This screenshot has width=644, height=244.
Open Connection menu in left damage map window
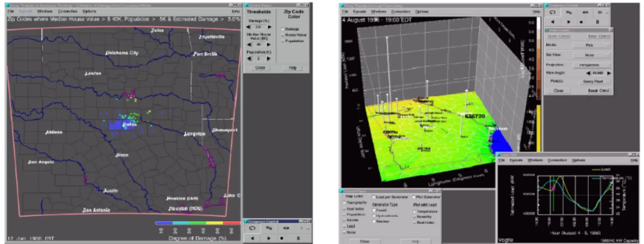(68, 11)
